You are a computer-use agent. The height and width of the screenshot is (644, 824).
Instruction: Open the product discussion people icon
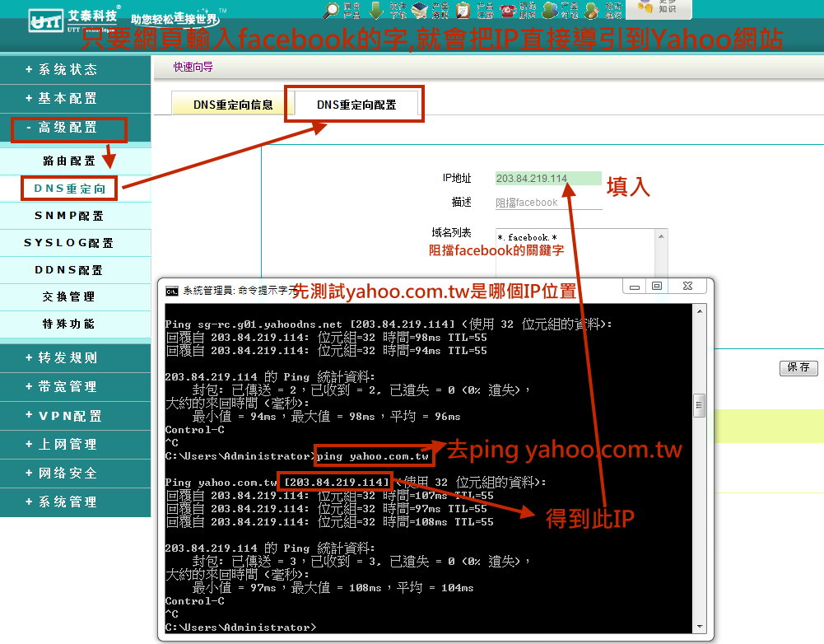click(550, 10)
